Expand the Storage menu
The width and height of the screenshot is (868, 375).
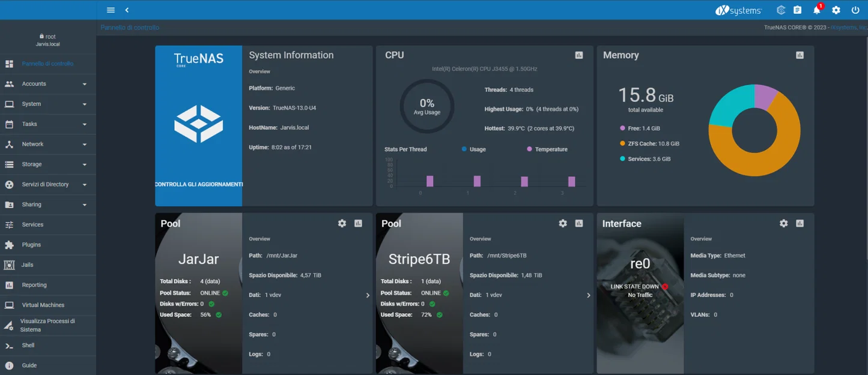48,164
